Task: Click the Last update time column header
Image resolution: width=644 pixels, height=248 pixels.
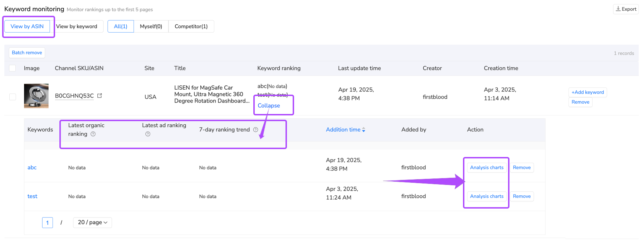Action: pyautogui.click(x=359, y=68)
